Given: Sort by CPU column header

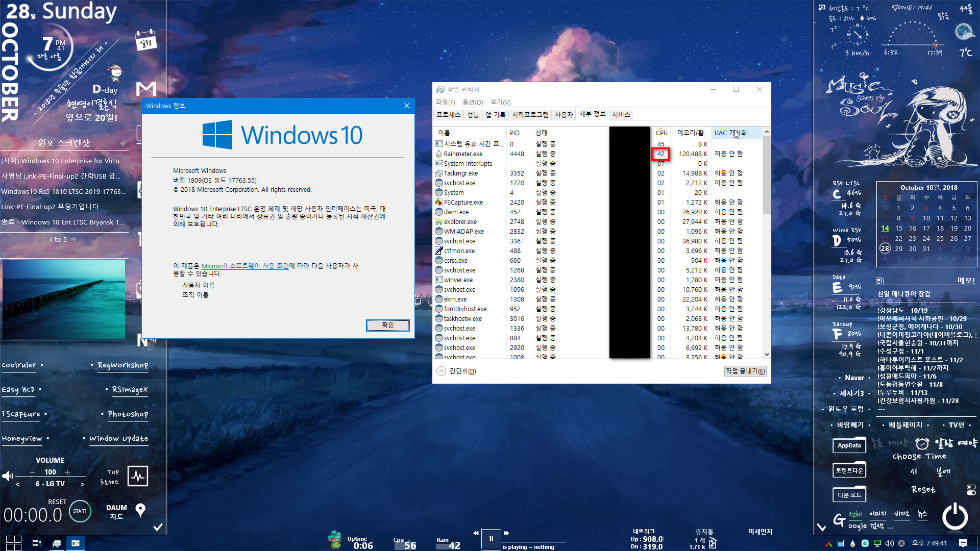Looking at the screenshot, I should pyautogui.click(x=661, y=133).
